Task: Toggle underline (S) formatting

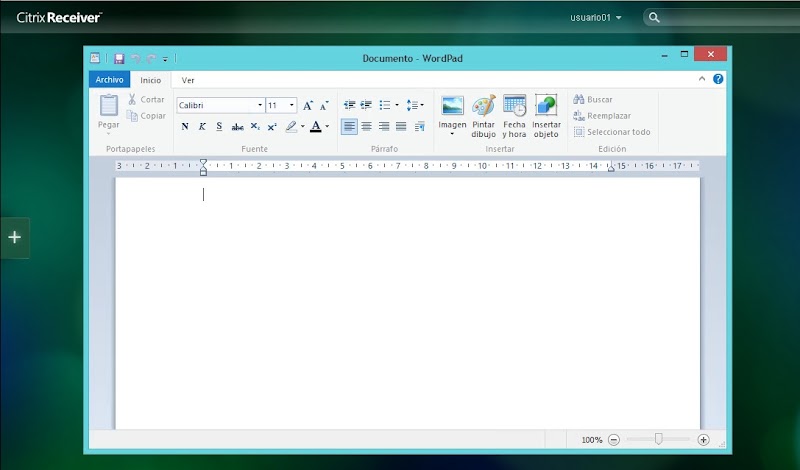Action: (219, 127)
